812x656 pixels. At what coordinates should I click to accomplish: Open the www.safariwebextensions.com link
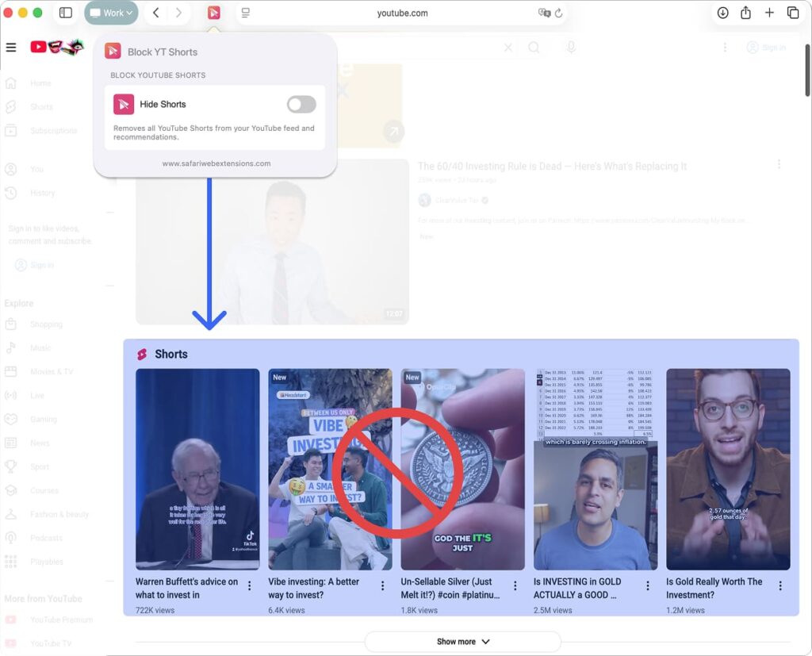pos(215,163)
